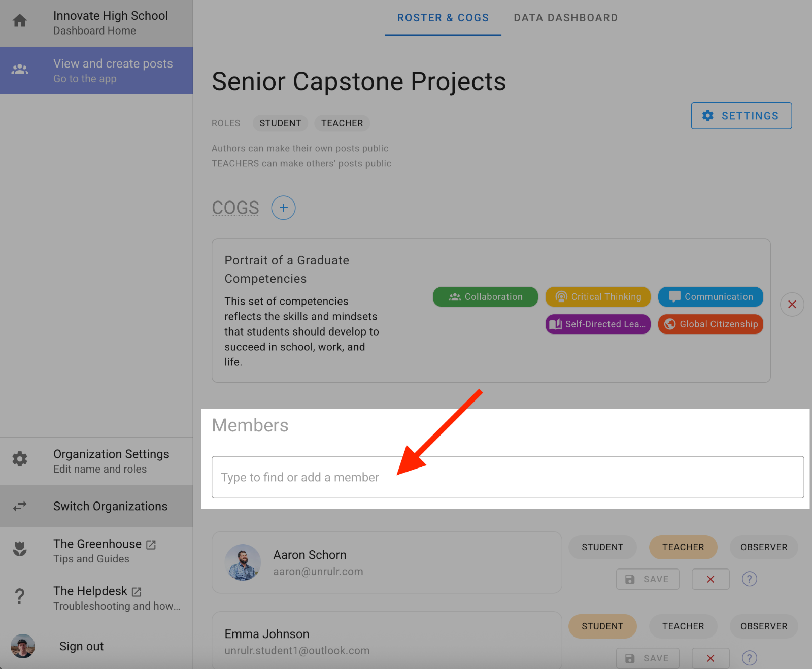
Task: Sign out of the dashboard
Action: (81, 646)
